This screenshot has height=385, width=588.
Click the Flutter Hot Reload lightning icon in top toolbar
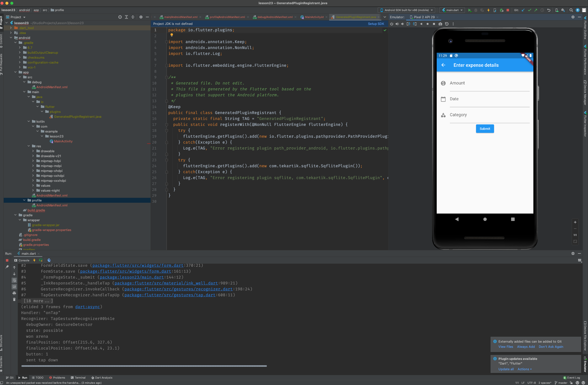488,10
